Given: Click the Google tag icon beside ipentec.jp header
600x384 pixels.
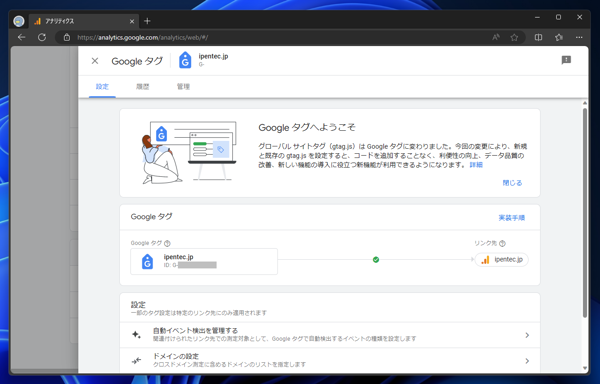Looking at the screenshot, I should 185,60.
